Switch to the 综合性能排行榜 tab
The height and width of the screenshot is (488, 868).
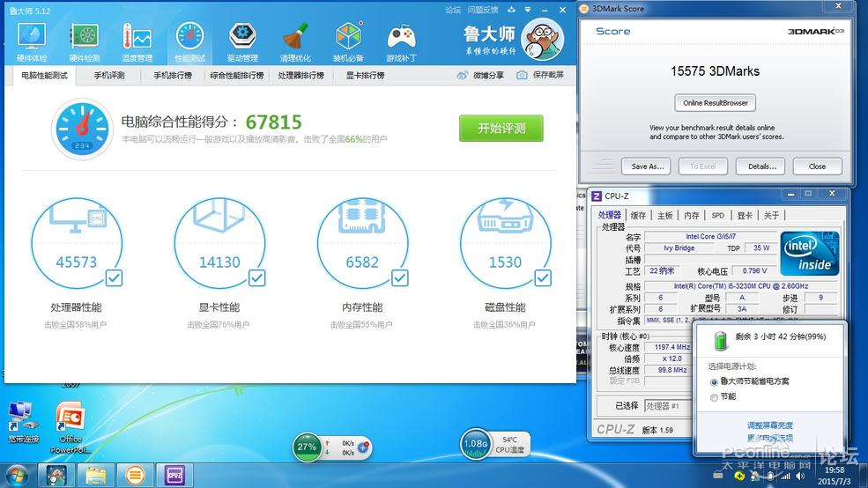point(237,75)
